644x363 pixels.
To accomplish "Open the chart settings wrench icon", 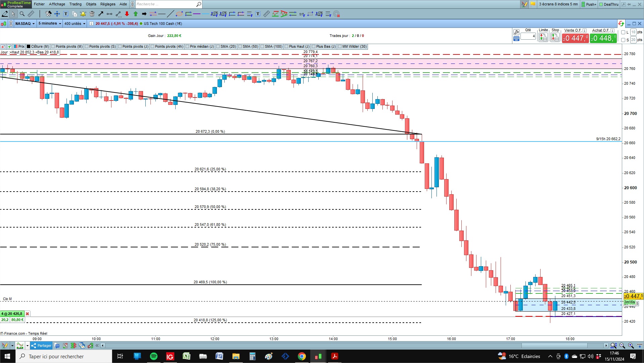I will click(x=516, y=32).
